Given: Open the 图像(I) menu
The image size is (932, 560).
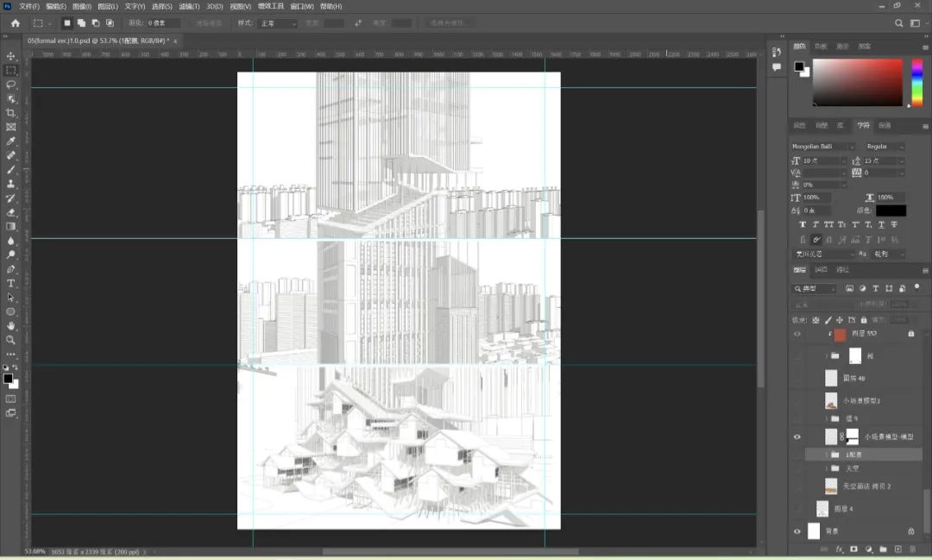Looking at the screenshot, I should 82,7.
